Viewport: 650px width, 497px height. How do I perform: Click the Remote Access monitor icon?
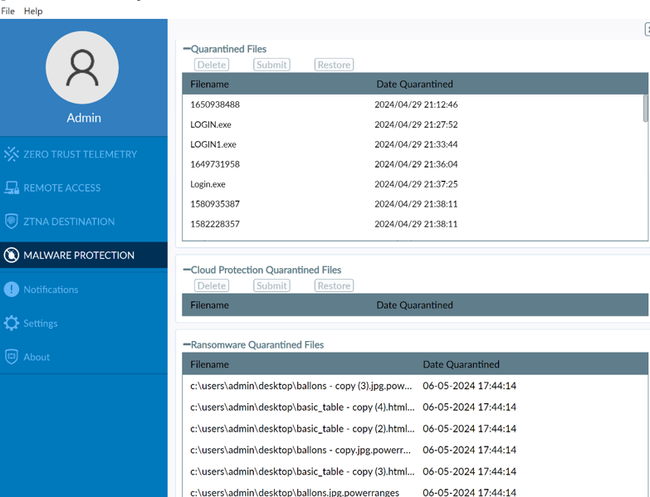(12, 188)
